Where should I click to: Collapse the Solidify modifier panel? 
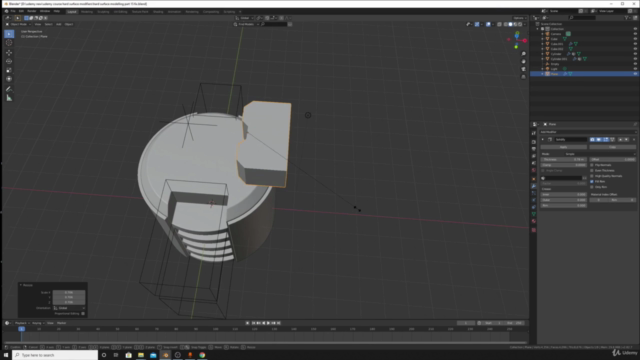[543, 140]
